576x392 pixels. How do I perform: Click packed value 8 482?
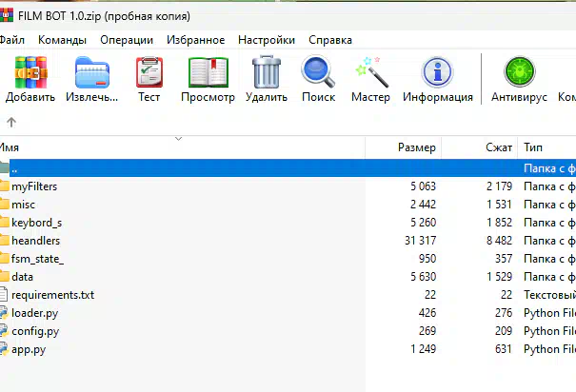click(x=499, y=241)
